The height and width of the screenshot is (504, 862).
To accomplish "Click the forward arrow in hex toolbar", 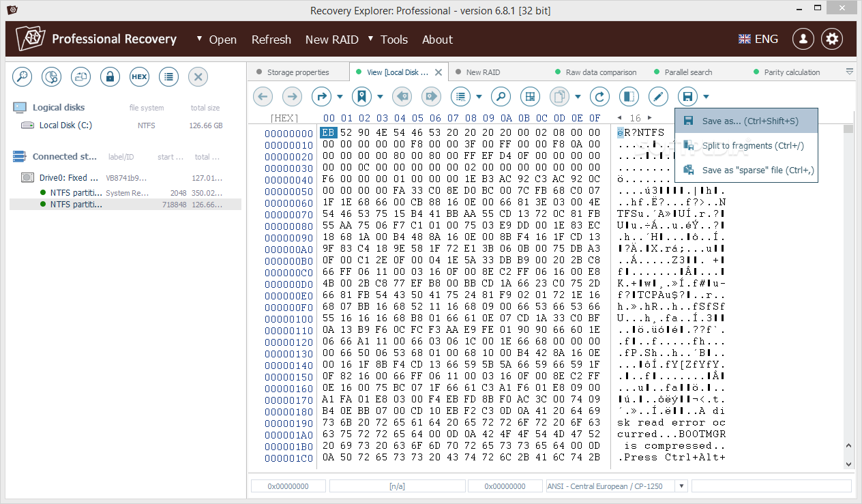I will 292,97.
